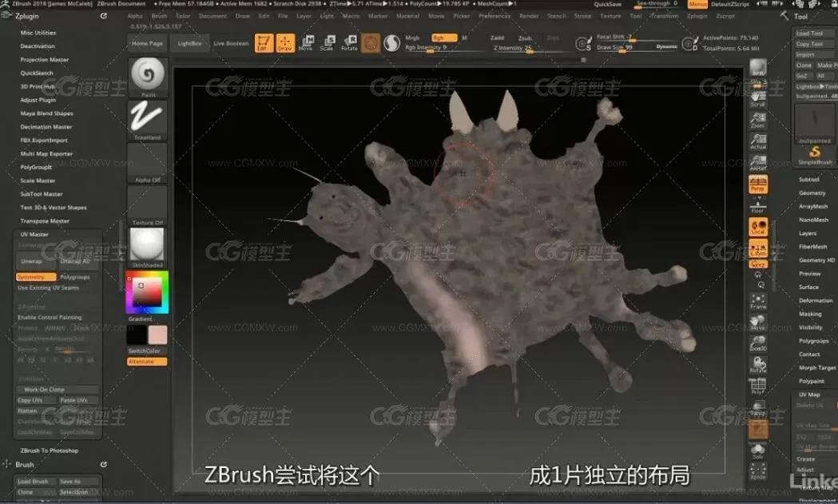Toggle the Floor grid button
Screen dimensions: 838x504
[758, 206]
